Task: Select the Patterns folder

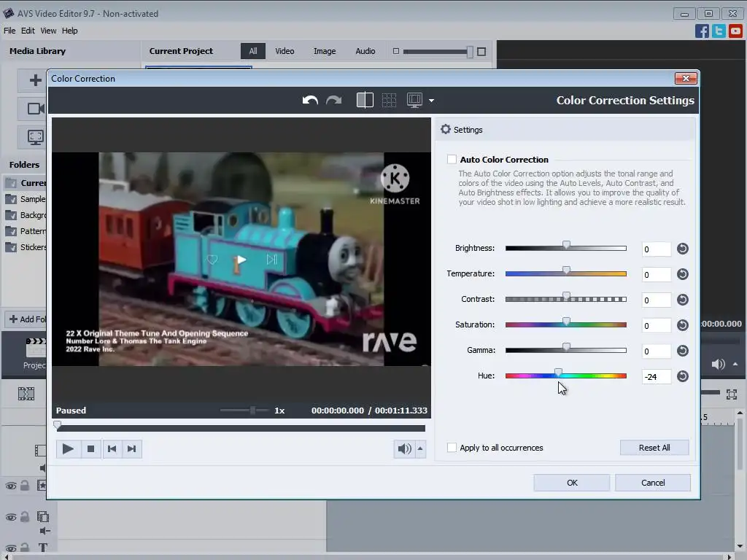Action: point(26,231)
